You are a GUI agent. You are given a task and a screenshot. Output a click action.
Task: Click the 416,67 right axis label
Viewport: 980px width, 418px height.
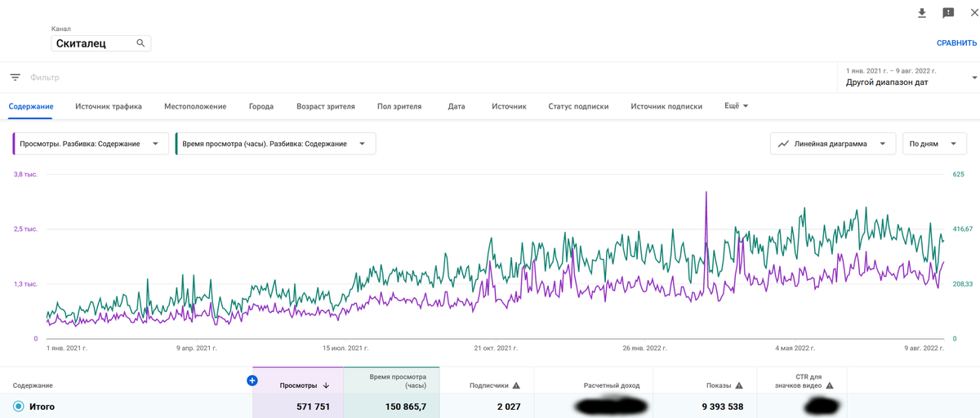point(964,229)
